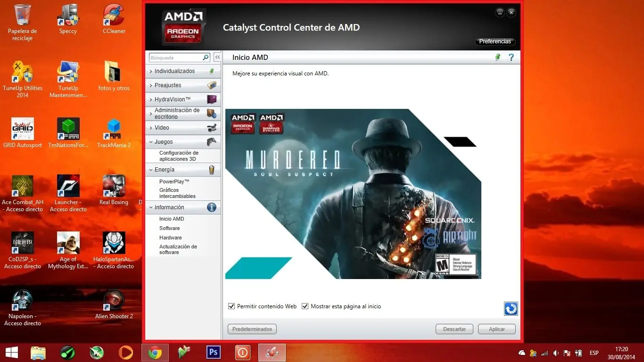Select 'Inicio AMD' in the sidebar
Image resolution: width=644 pixels, height=362 pixels.
coord(172,219)
